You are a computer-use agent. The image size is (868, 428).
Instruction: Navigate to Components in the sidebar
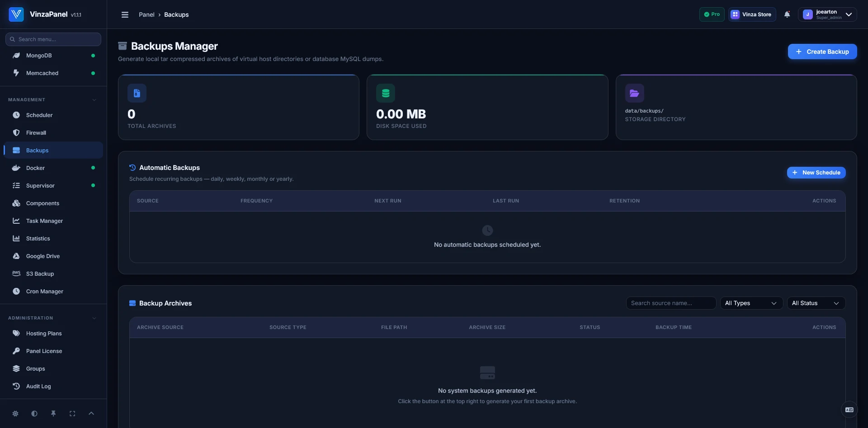(53, 203)
